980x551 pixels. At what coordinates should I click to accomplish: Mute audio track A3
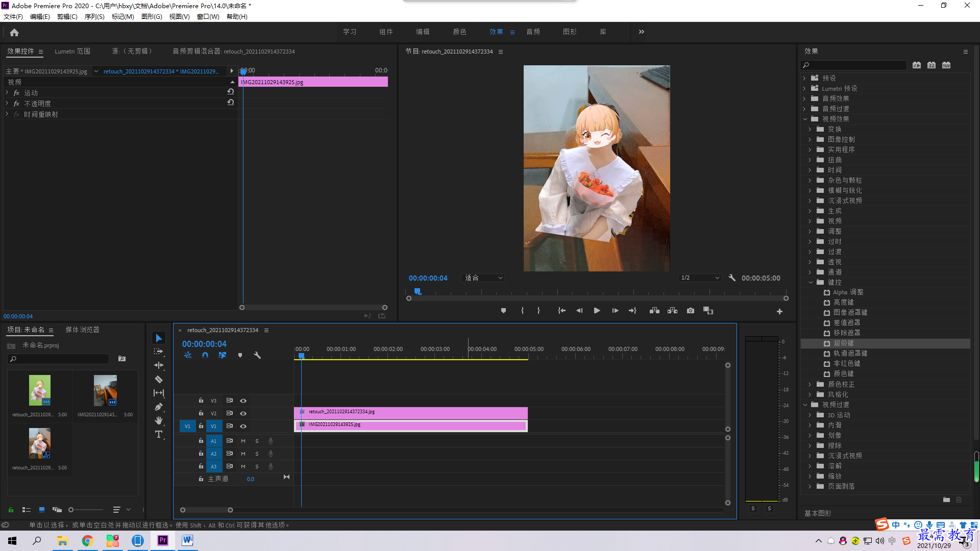click(x=243, y=466)
